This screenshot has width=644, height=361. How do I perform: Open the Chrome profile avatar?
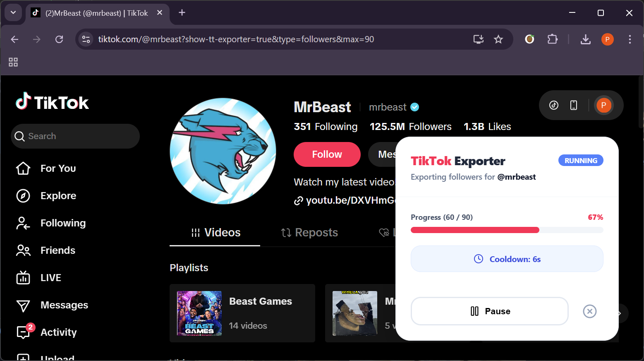[607, 39]
